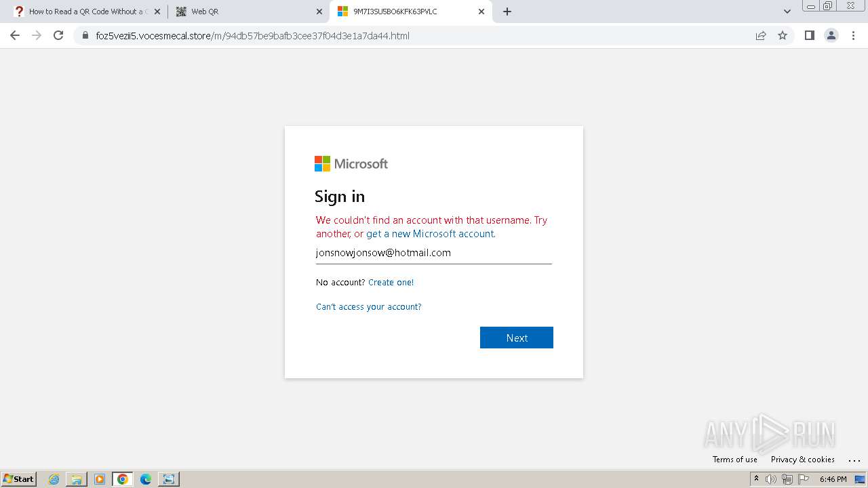This screenshot has width=868, height=488.
Task: Open the volume control in tray
Action: 771,479
